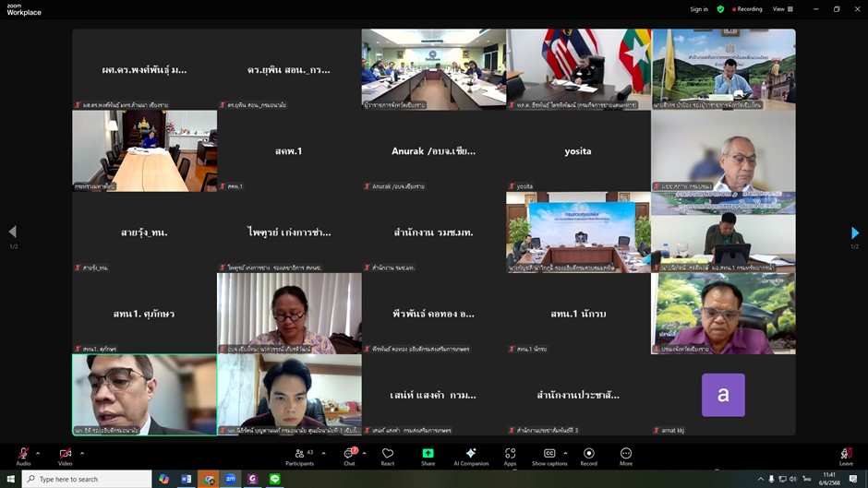The width and height of the screenshot is (868, 488).
Task: Open AI Companion
Action: pyautogui.click(x=471, y=457)
